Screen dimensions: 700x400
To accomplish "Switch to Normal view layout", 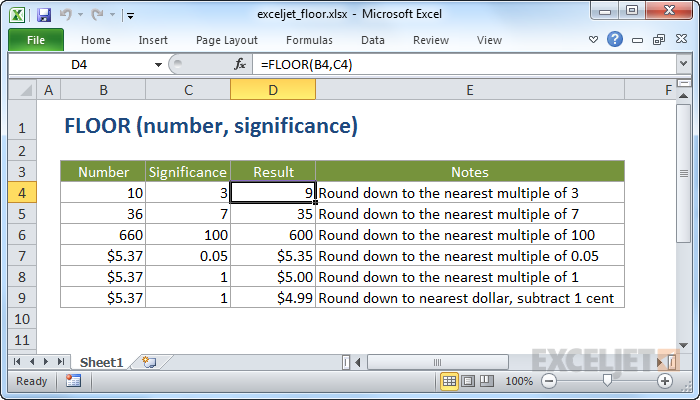I will tap(450, 381).
